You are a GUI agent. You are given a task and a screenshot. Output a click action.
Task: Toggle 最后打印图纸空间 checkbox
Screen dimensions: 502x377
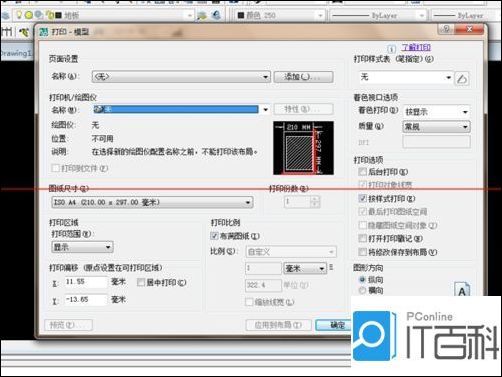click(x=362, y=212)
